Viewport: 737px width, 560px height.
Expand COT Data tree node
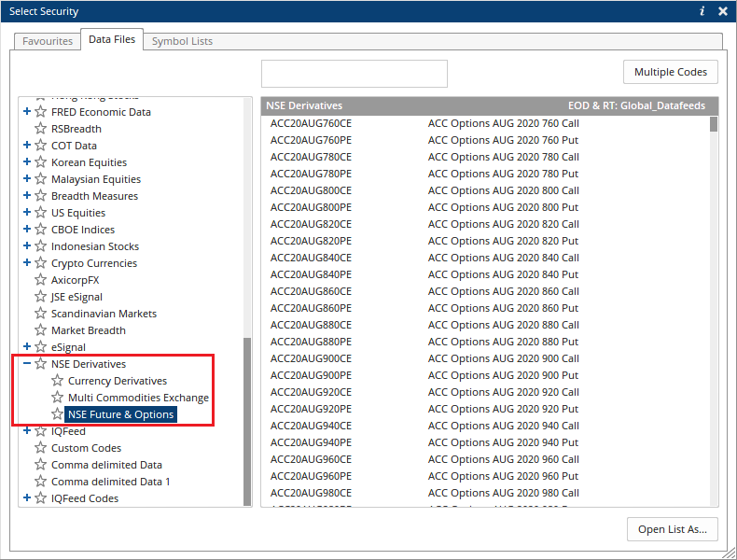tap(27, 145)
